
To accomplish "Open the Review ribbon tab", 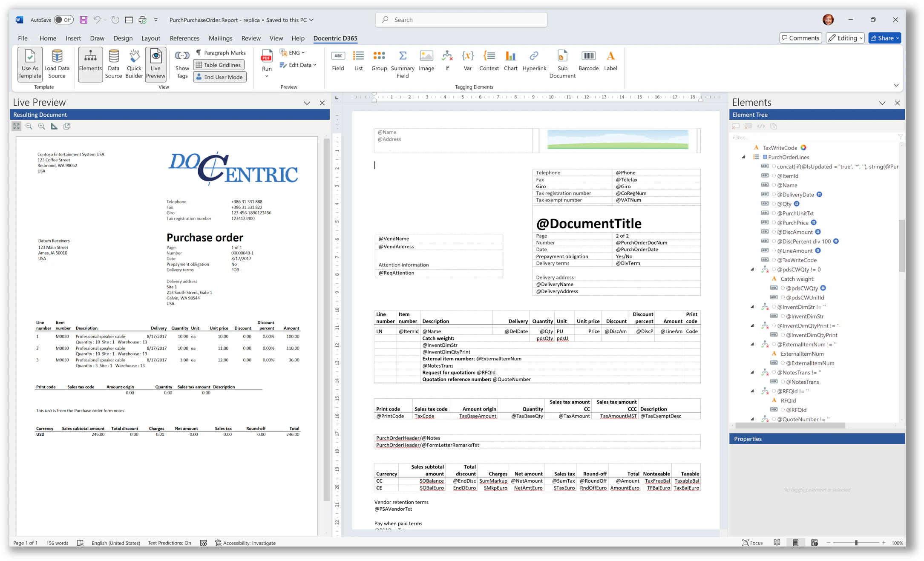I will pos(251,38).
